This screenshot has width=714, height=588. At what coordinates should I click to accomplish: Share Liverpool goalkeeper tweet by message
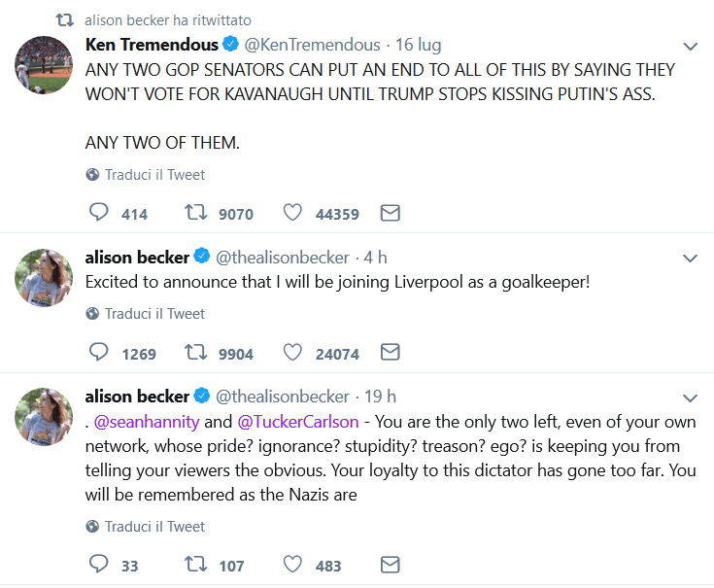pos(390,352)
